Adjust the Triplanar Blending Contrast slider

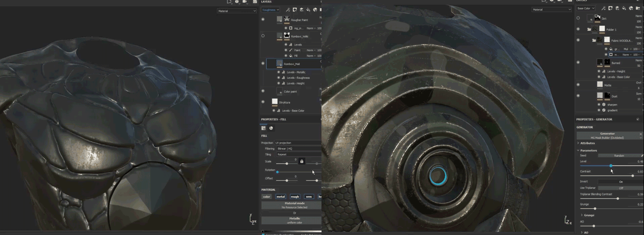(611, 199)
